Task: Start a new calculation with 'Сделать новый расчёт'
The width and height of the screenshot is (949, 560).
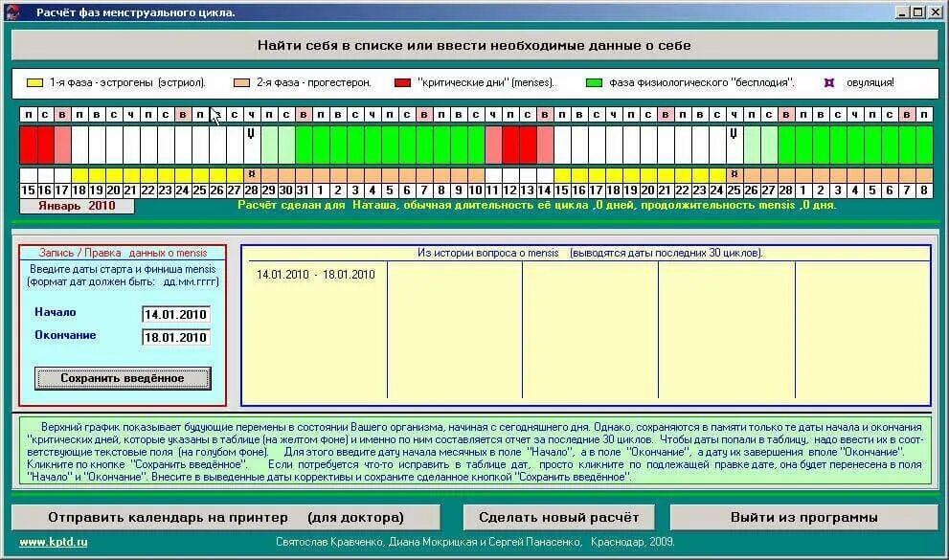Action: [x=558, y=518]
